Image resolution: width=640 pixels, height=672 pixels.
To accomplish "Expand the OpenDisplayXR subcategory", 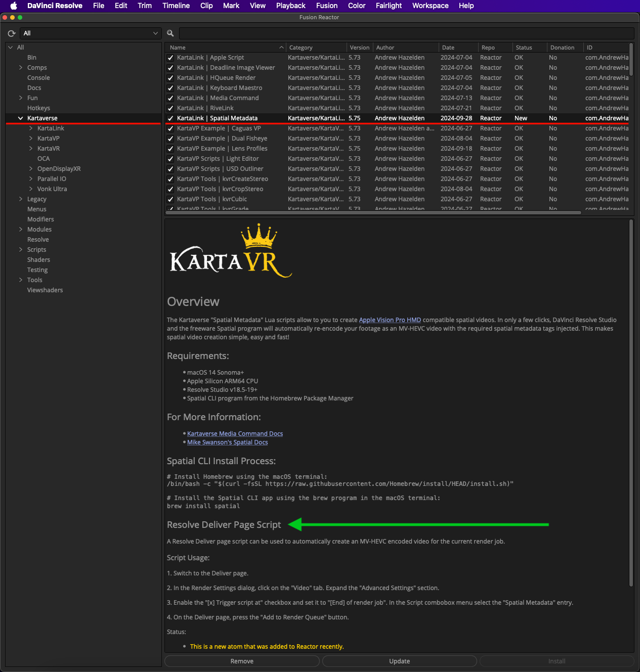I will coord(31,169).
